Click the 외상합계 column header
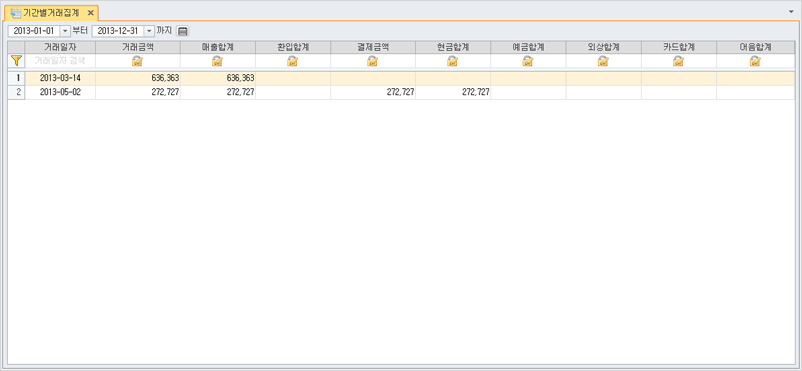Screen dimensions: 802x371 pos(604,48)
